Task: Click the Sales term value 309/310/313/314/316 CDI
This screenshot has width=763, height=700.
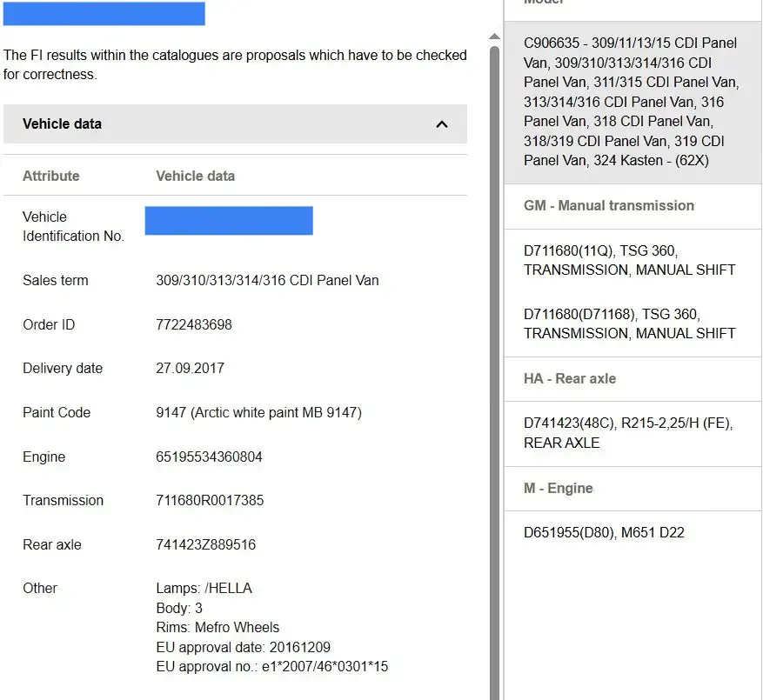Action: tap(267, 280)
